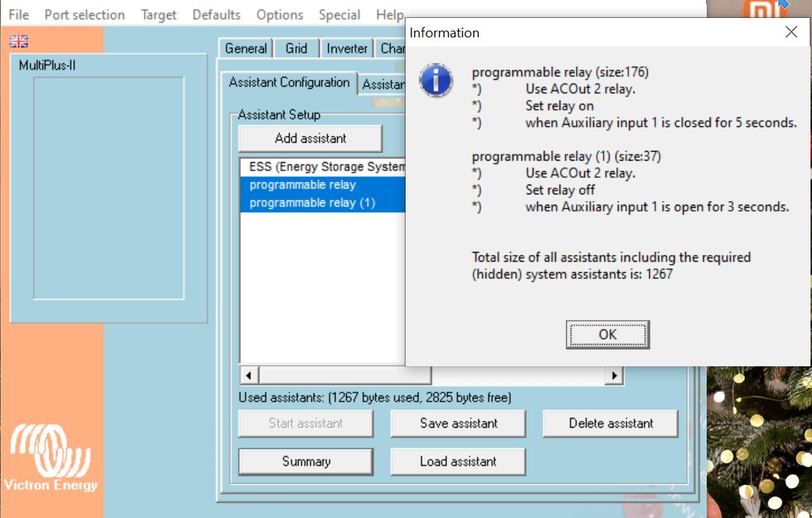Open the Special menu
This screenshot has width=812, height=518.
pos(339,14)
